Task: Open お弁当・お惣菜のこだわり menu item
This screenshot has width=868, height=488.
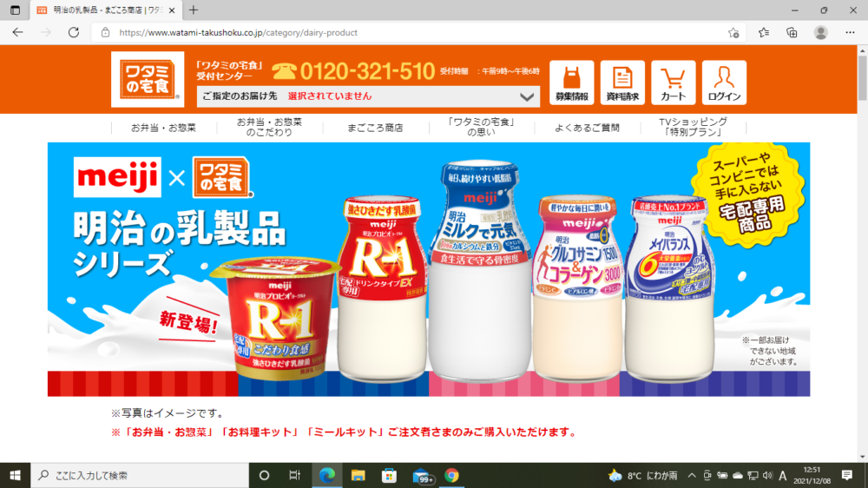Action: pos(270,127)
